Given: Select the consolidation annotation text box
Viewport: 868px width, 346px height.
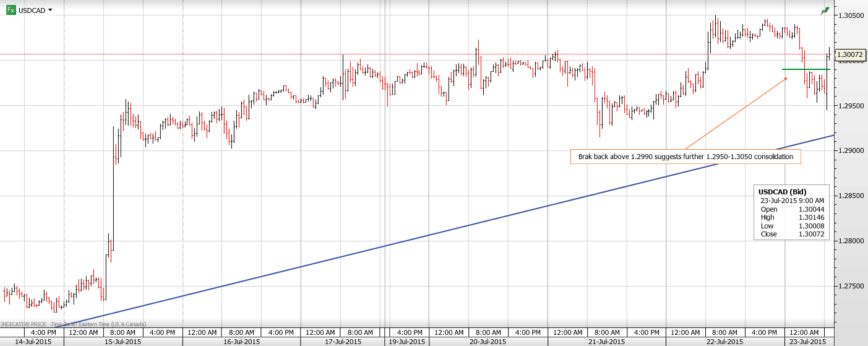Looking at the screenshot, I should [x=685, y=157].
